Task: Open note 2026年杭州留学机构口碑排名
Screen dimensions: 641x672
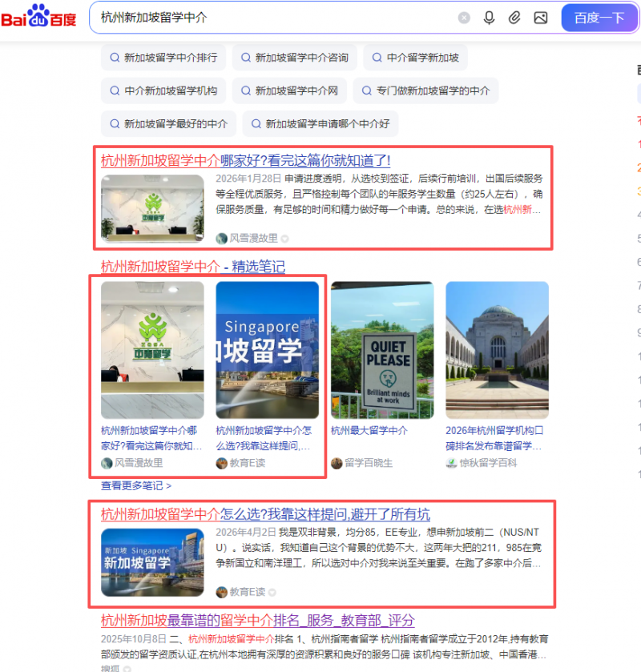Action: tap(494, 438)
